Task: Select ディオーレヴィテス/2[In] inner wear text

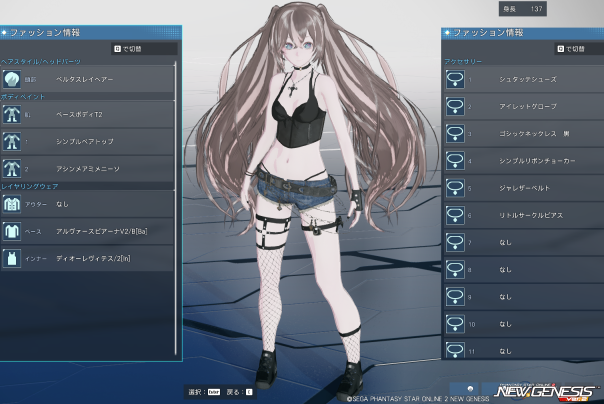Action: tap(93, 258)
